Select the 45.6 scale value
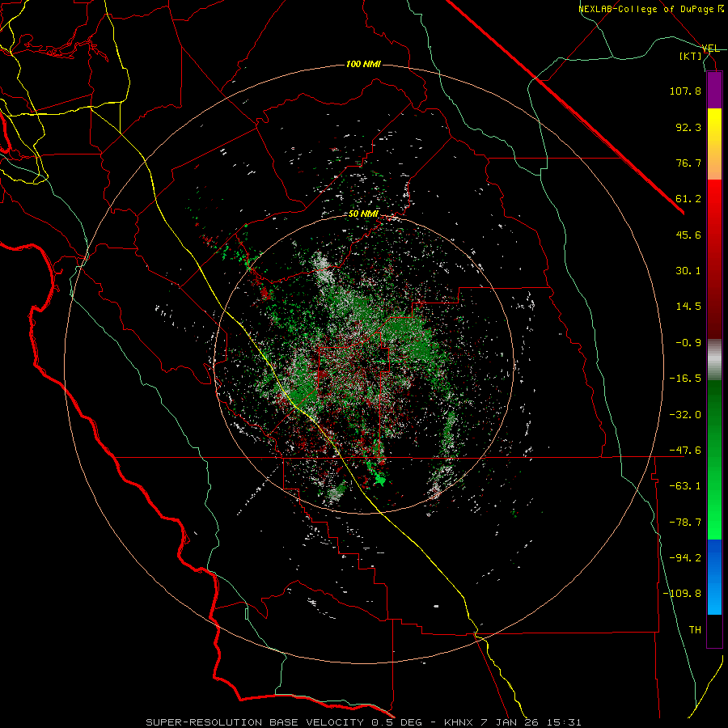Viewport: 728px width, 728px height. tap(688, 235)
